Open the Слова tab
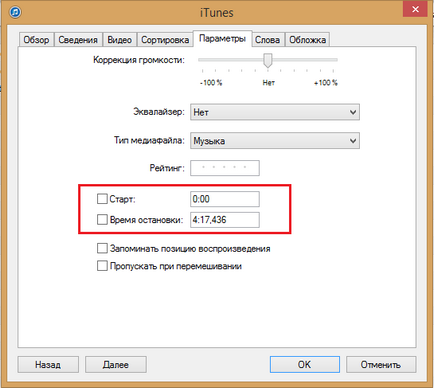Screen dimensions: 434x388 tap(267, 40)
